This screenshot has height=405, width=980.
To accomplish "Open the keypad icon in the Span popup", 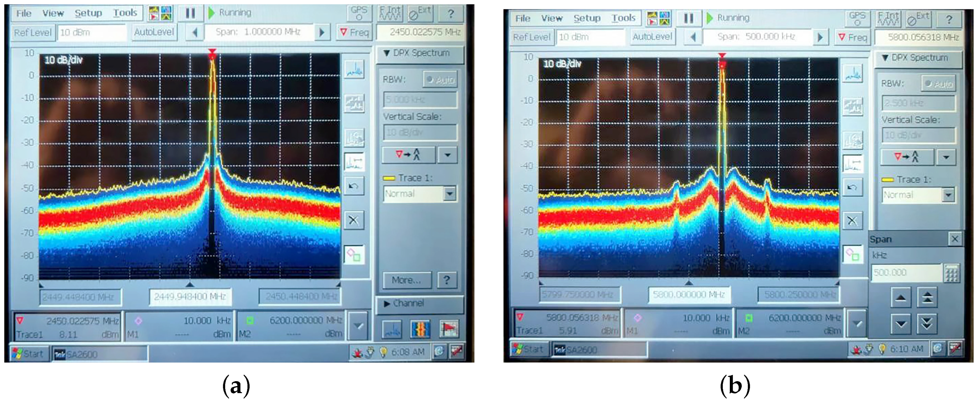I will click(x=951, y=273).
